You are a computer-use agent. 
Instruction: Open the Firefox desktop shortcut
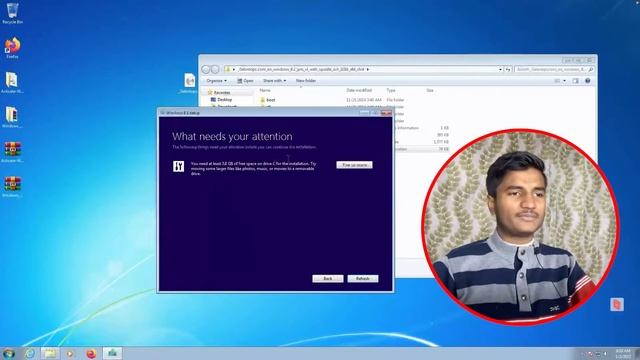(12, 47)
